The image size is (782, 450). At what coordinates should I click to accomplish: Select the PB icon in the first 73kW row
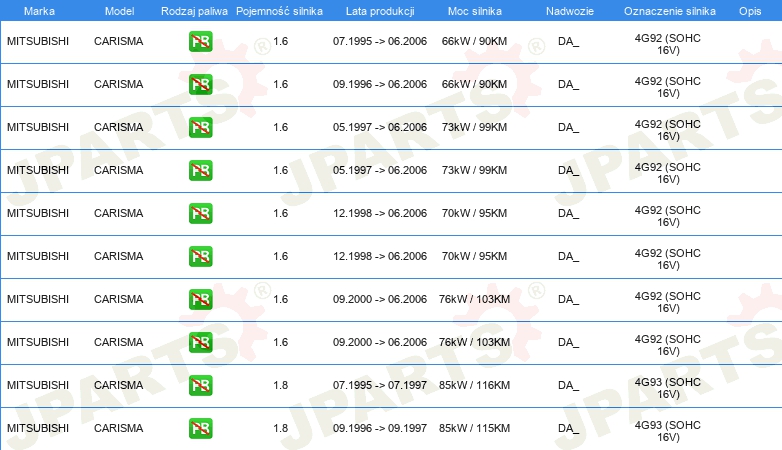(x=200, y=127)
